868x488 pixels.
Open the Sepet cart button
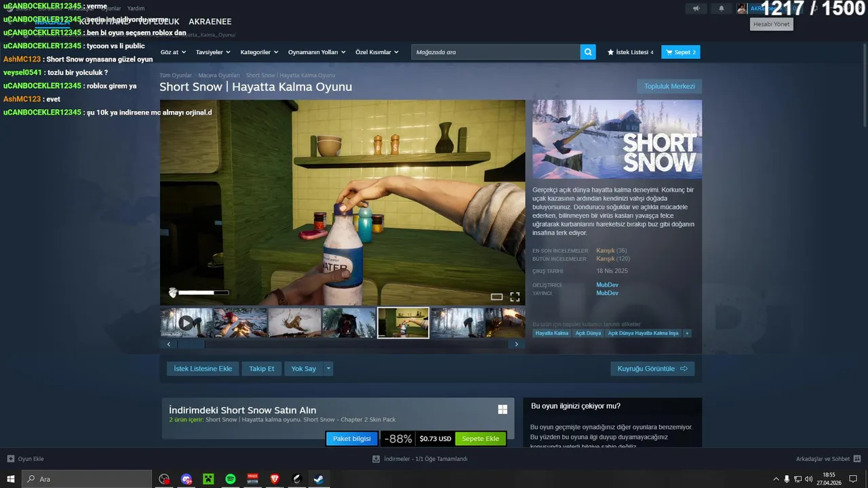coord(681,52)
